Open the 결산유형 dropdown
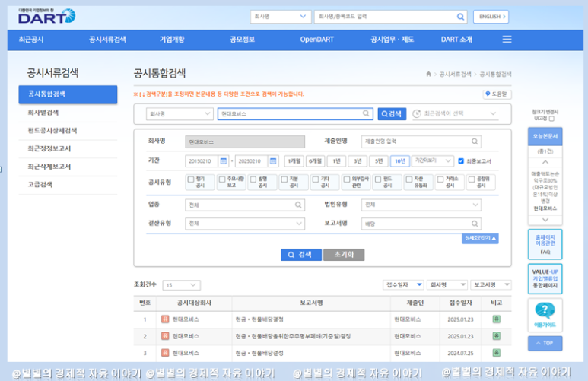The image size is (588, 381). pos(245,224)
